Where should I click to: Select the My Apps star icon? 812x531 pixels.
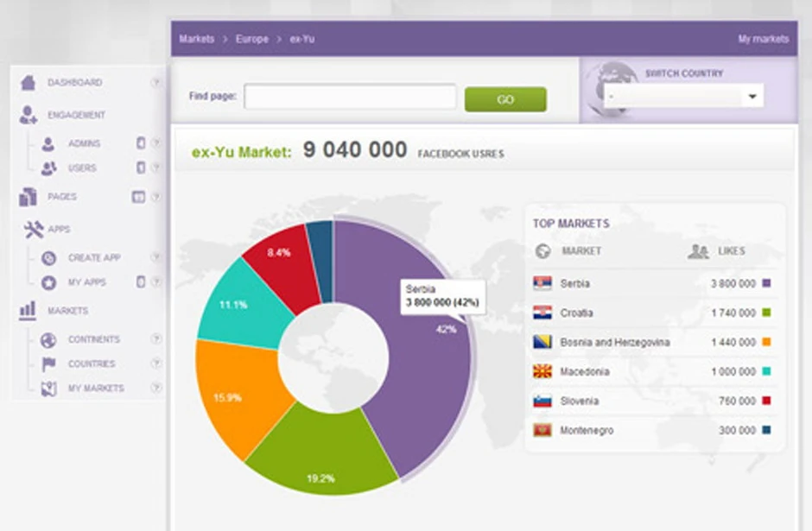pyautogui.click(x=48, y=282)
